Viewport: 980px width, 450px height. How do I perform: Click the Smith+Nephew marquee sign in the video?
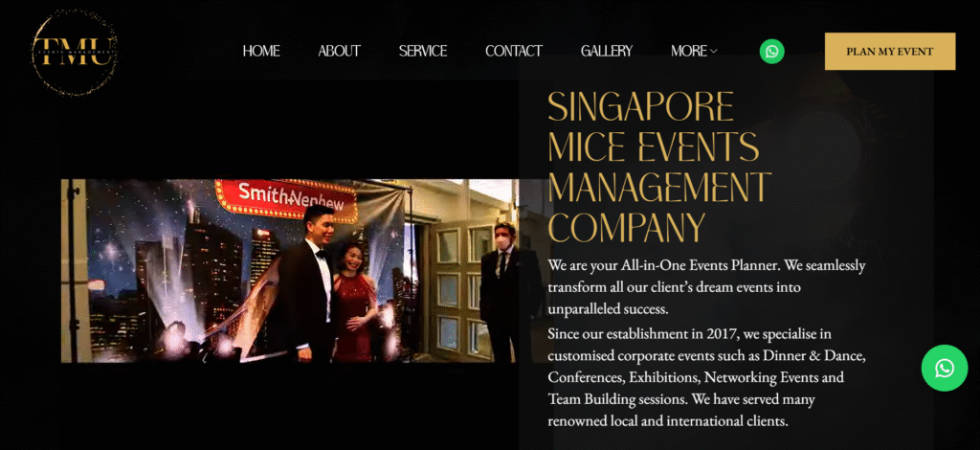pos(287,198)
